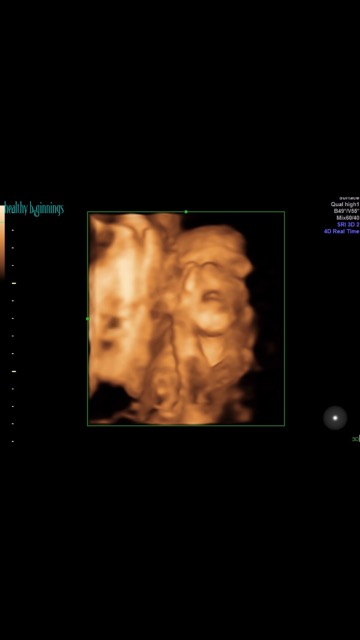The image size is (360, 640).
Task: Select the green marker on render box left edge
Action: (x=87, y=319)
